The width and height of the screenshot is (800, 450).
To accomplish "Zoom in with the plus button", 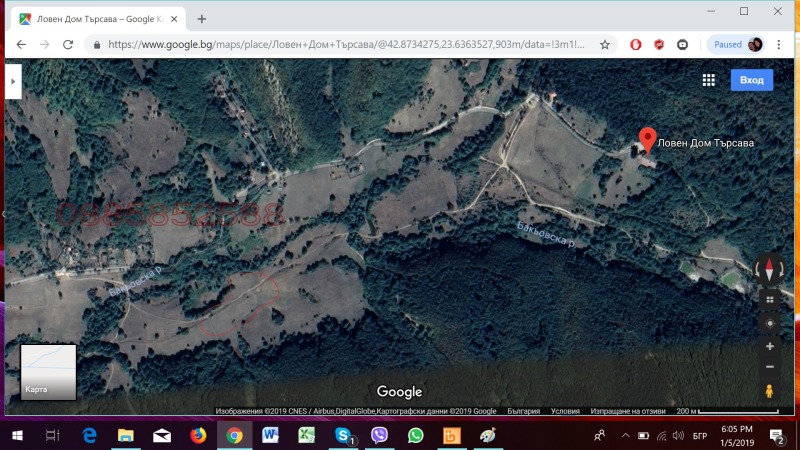I will click(x=769, y=346).
